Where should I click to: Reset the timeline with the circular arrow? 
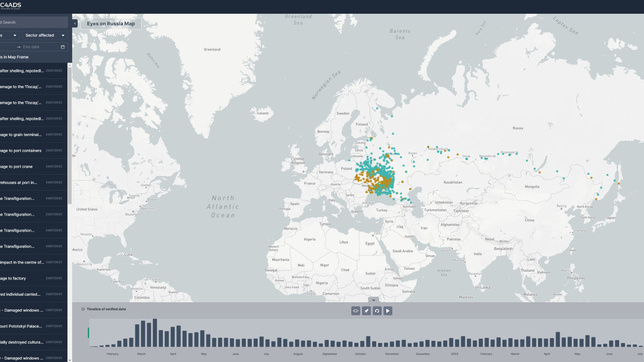pyautogui.click(x=377, y=311)
